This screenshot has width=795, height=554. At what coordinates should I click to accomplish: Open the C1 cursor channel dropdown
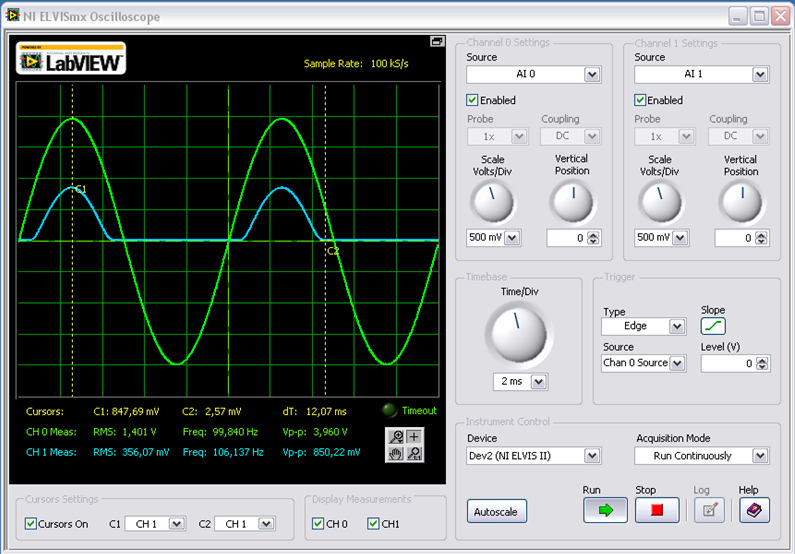point(176,524)
